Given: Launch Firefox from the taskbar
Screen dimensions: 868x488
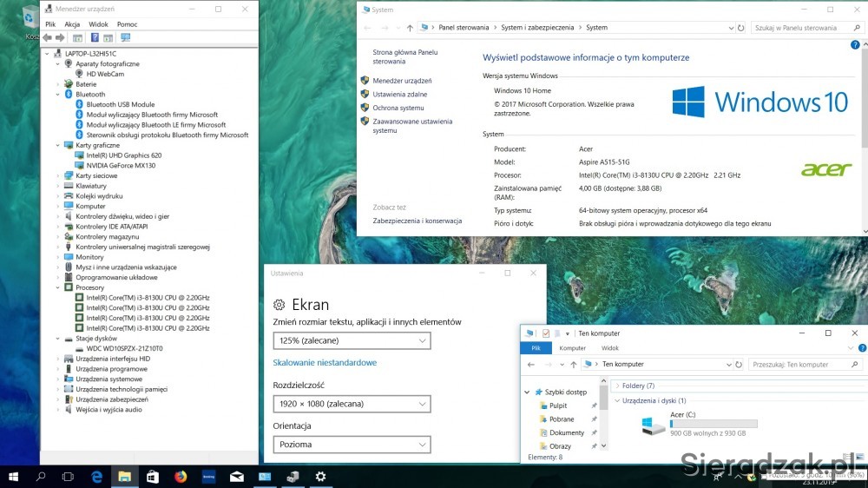Looking at the screenshot, I should pyautogui.click(x=181, y=477).
